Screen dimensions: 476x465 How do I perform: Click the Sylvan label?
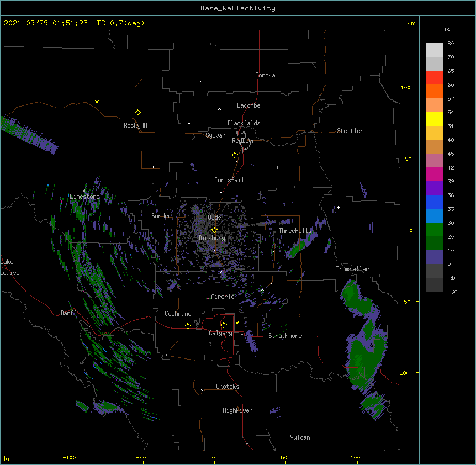pos(215,135)
